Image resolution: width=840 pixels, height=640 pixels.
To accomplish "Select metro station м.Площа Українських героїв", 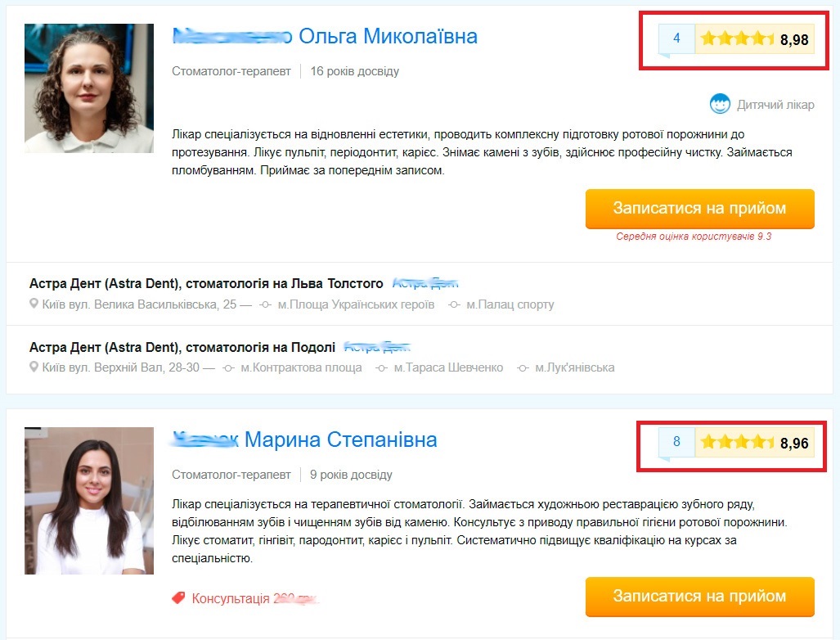I will coord(356,304).
